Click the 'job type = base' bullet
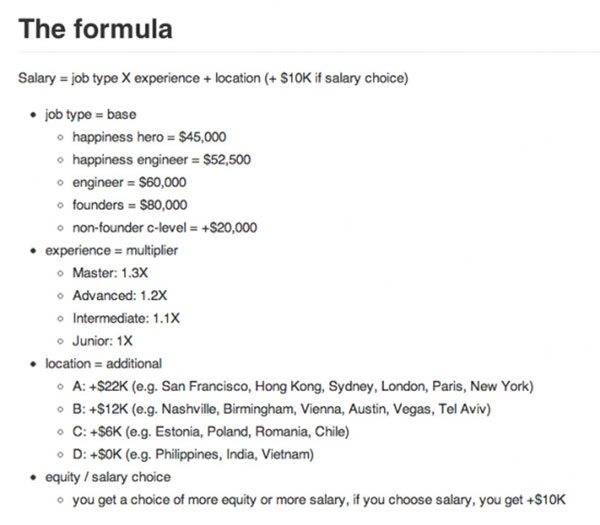600x525 pixels. point(91,114)
